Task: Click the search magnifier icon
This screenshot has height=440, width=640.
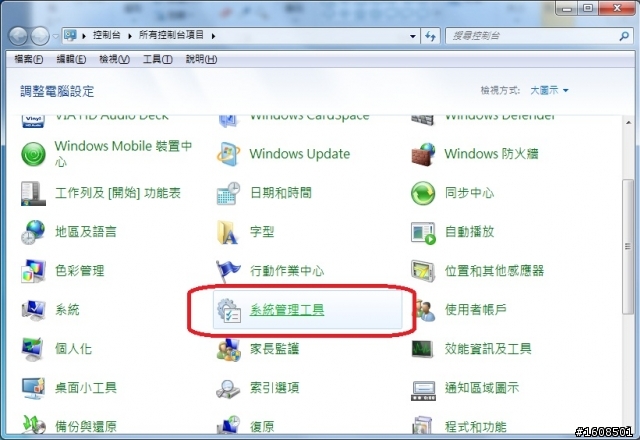Action: click(624, 36)
